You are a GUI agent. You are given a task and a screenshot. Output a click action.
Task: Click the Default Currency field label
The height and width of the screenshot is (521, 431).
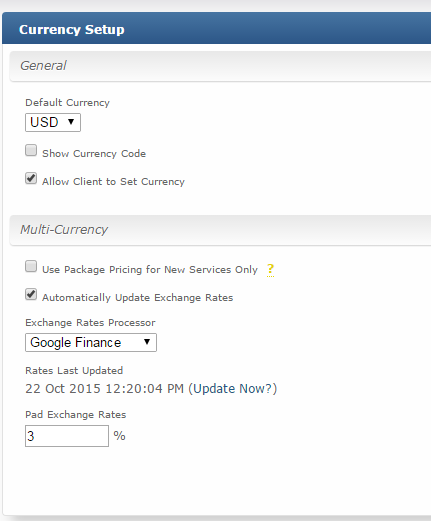click(67, 103)
